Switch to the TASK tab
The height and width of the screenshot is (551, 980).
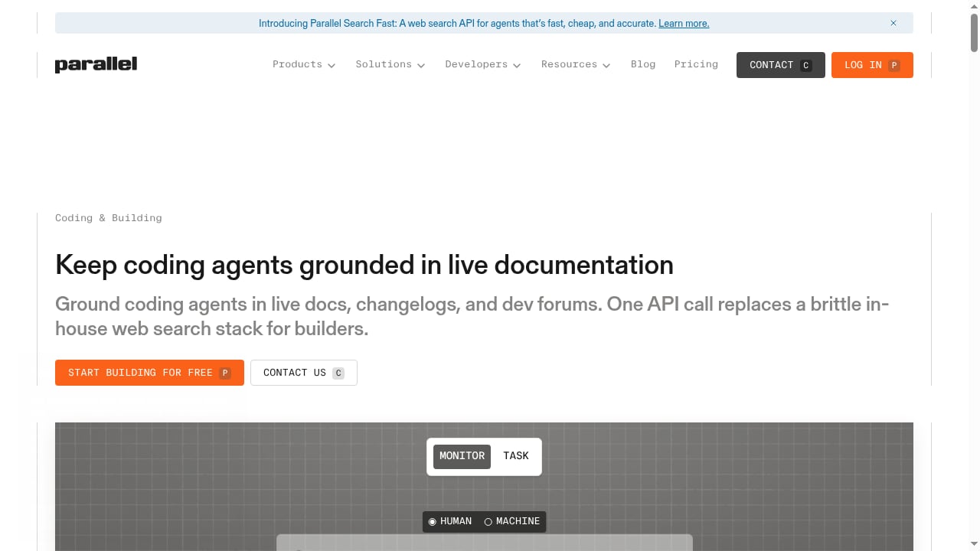tap(516, 456)
